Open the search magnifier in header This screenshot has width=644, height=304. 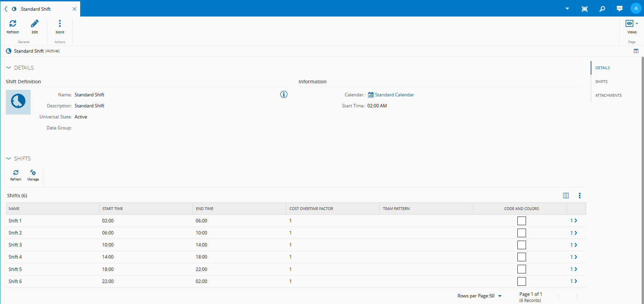click(x=602, y=9)
